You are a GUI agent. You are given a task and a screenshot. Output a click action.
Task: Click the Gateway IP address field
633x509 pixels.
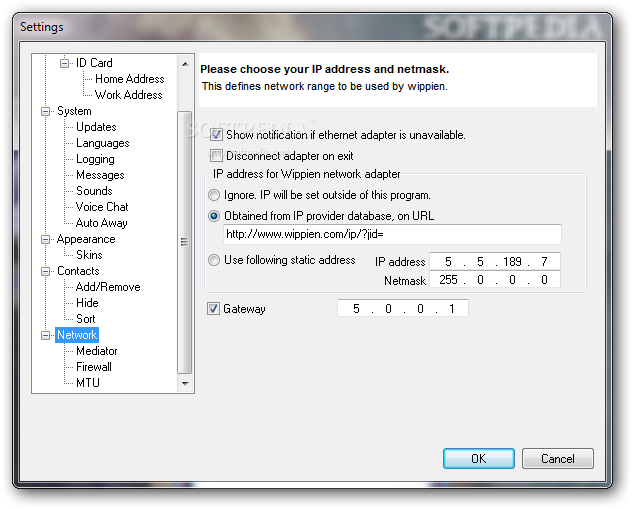[x=402, y=309]
